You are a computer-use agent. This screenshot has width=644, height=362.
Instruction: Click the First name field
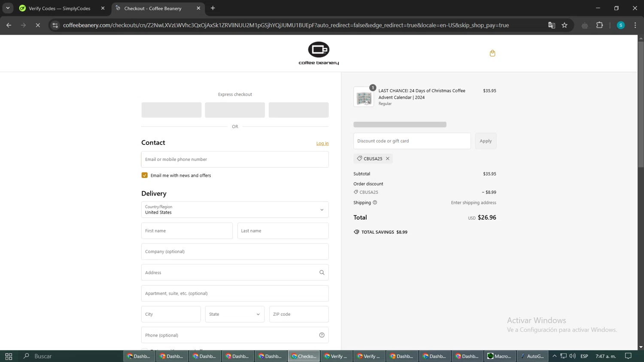click(187, 231)
